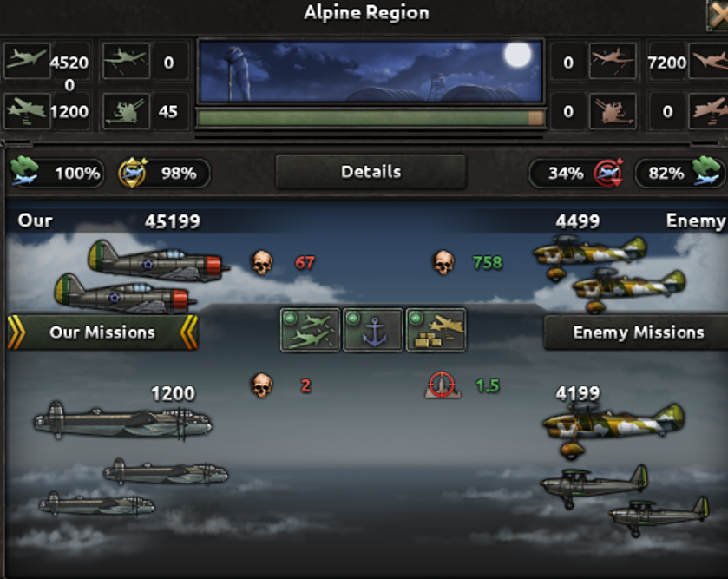728x579 pixels.
Task: Click the friendly fighter planes icon
Action: [28, 61]
